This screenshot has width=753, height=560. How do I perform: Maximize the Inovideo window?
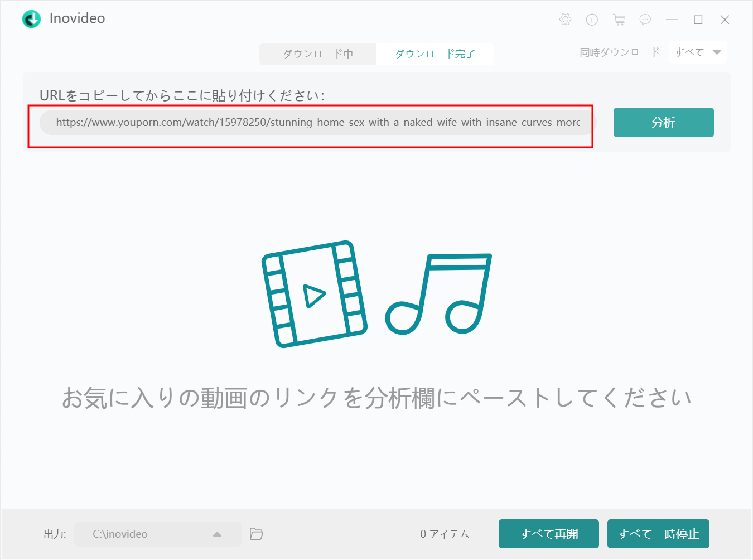pyautogui.click(x=698, y=20)
